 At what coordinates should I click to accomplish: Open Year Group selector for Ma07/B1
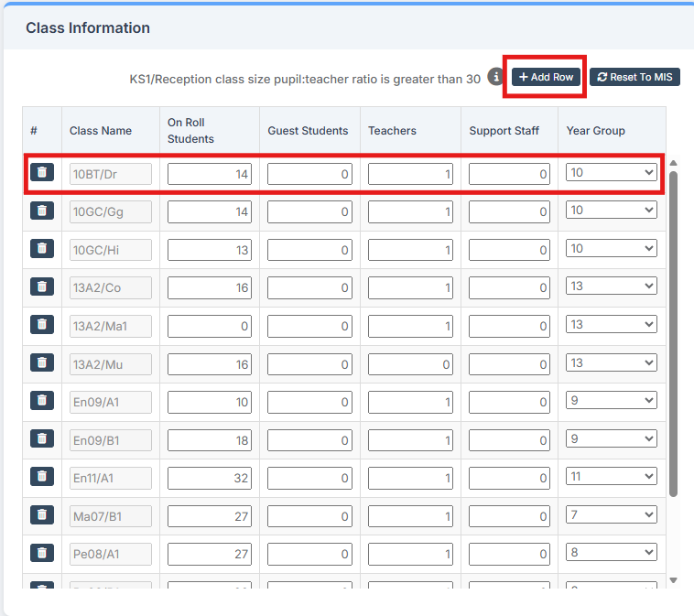612,515
